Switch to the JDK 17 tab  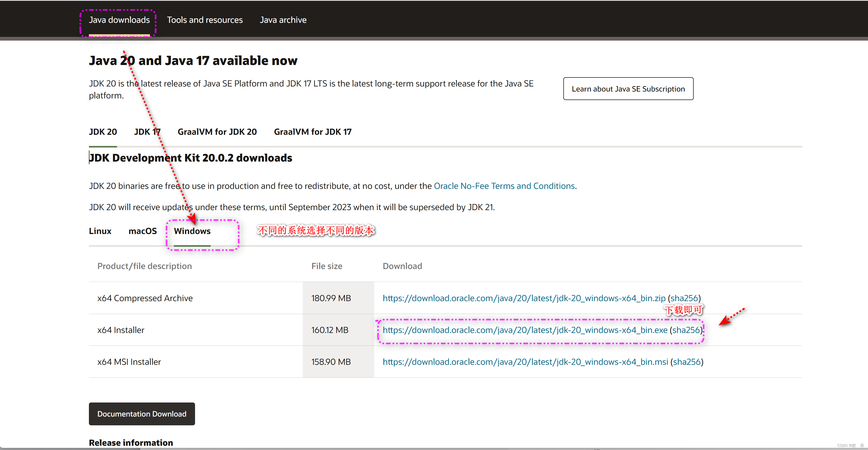coord(147,132)
